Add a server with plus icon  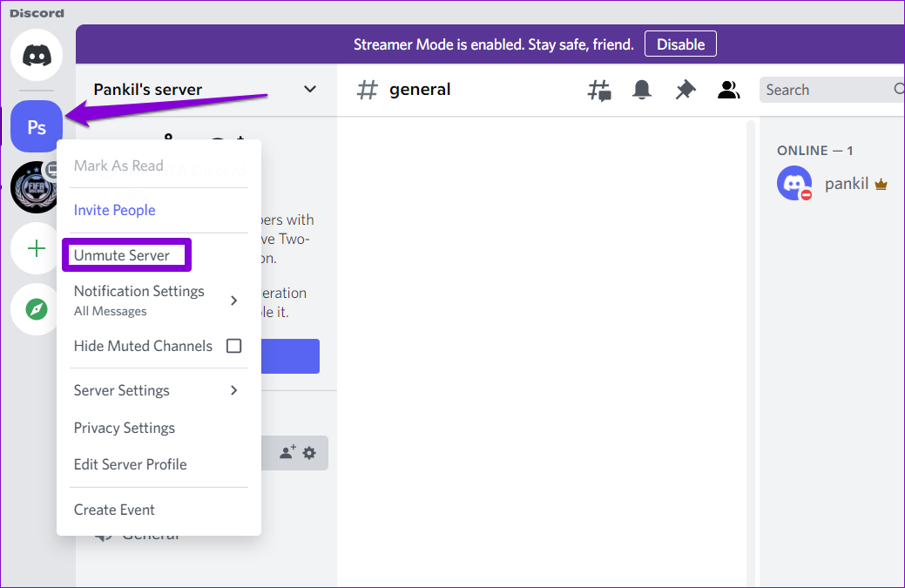[37, 249]
